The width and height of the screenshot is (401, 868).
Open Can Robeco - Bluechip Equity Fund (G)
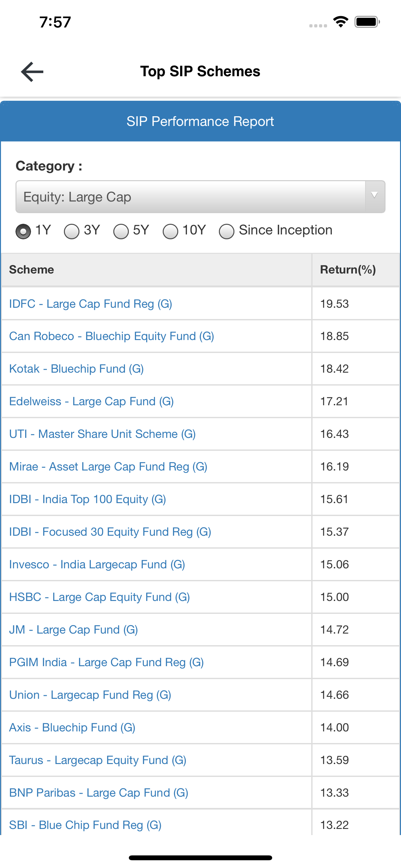111,336
